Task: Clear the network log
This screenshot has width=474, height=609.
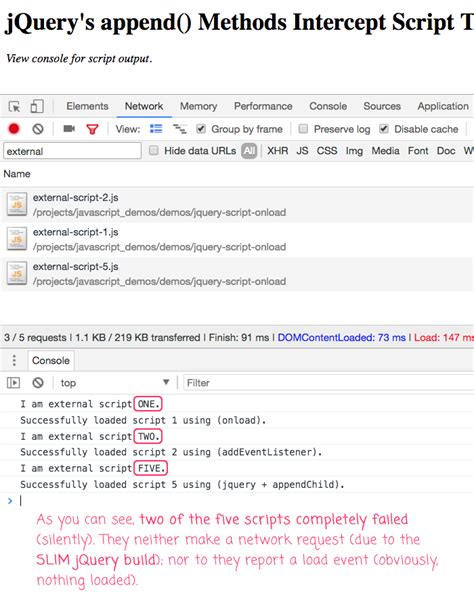Action: 38,129
